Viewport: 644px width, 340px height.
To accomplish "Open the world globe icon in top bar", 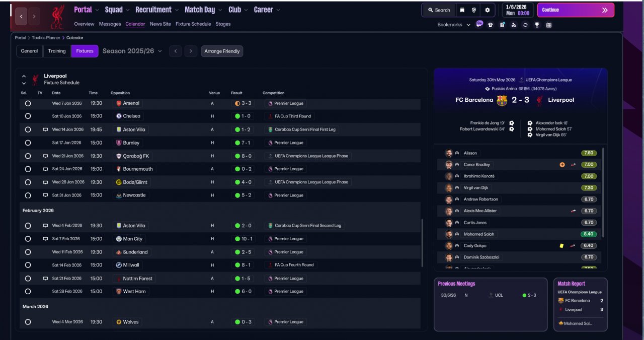I will coord(474,10).
